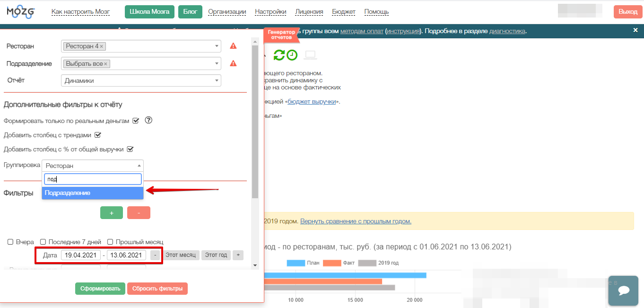Click Вернуть сравнение с прошлым годом link
644x308 pixels.
coord(356,221)
